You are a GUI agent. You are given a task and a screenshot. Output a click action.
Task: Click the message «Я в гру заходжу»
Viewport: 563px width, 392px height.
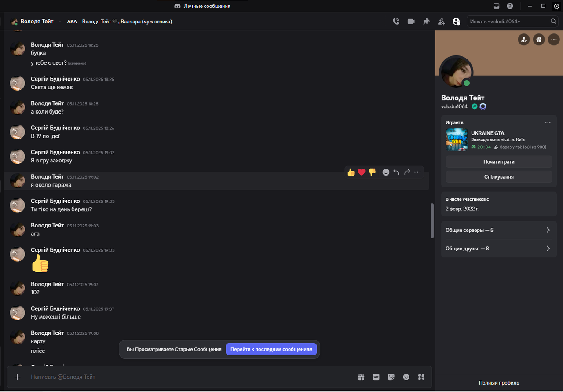point(51,160)
